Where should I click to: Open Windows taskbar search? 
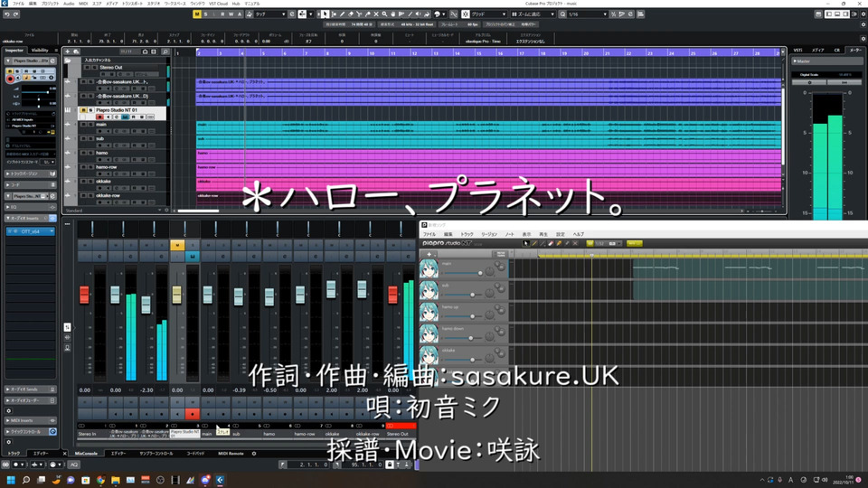(25, 480)
